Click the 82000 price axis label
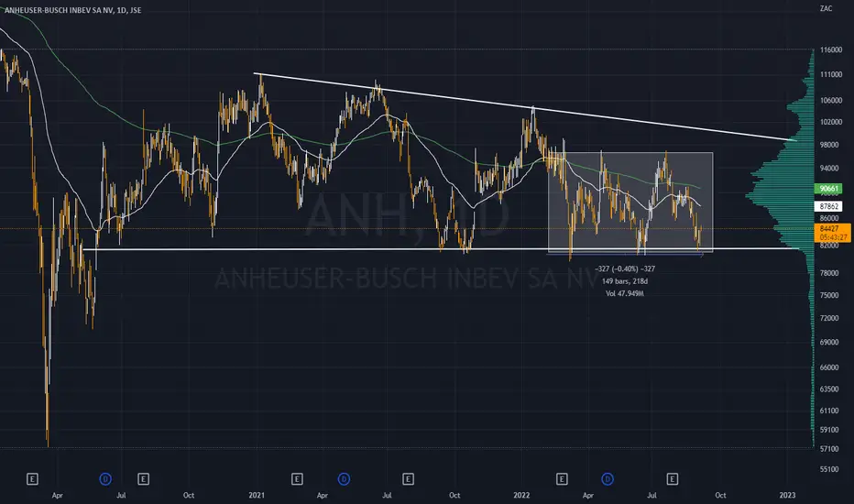Screen dimensions: 854x504 pos(829,246)
